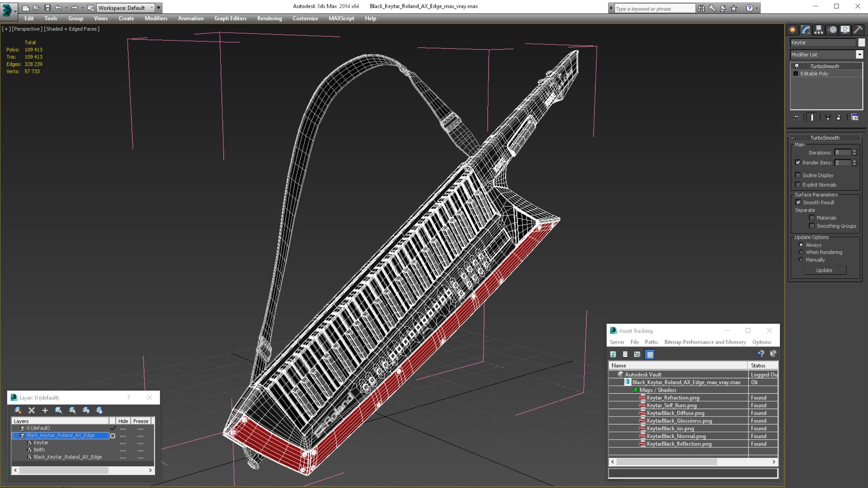
Task: Increase TurboSmooth Iterations spinner
Action: coord(854,151)
